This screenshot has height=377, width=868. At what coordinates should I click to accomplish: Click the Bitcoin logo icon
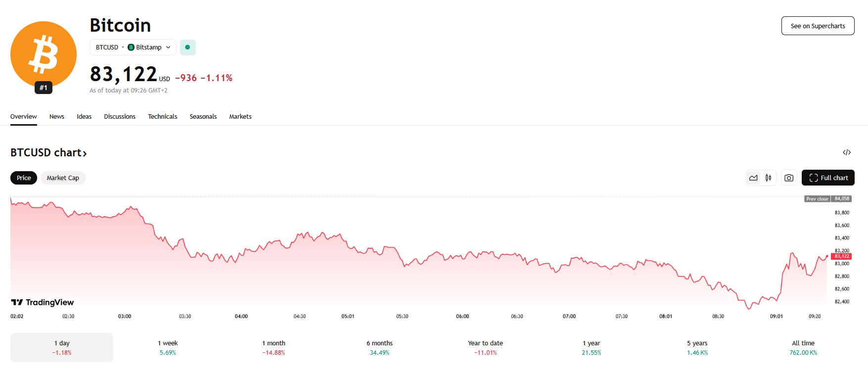click(44, 54)
